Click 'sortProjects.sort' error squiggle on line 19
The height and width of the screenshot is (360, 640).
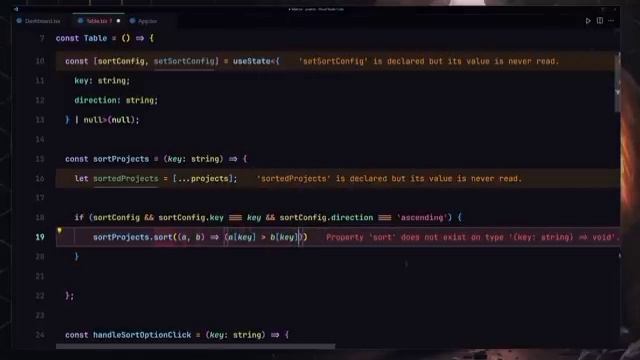point(133,238)
